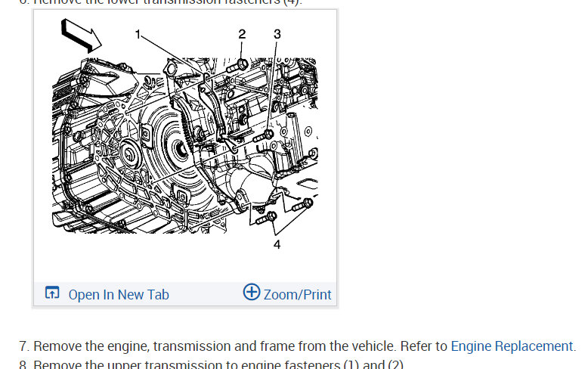The height and width of the screenshot is (369, 588).
Task: Click the step 7 instruction text
Action: pos(297,346)
